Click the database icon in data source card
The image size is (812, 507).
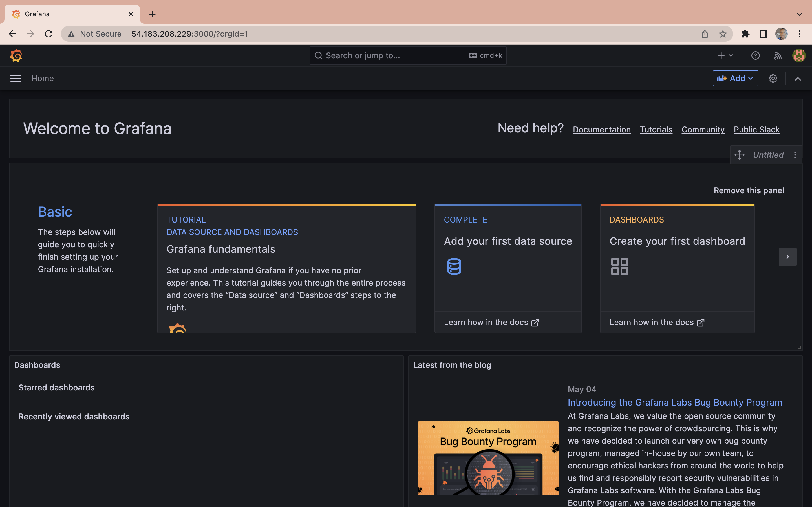tap(454, 266)
